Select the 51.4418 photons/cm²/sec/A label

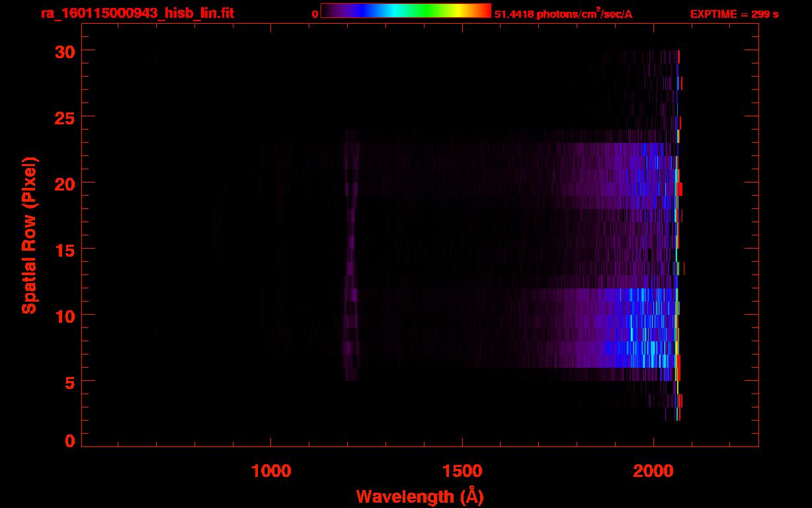(x=563, y=14)
